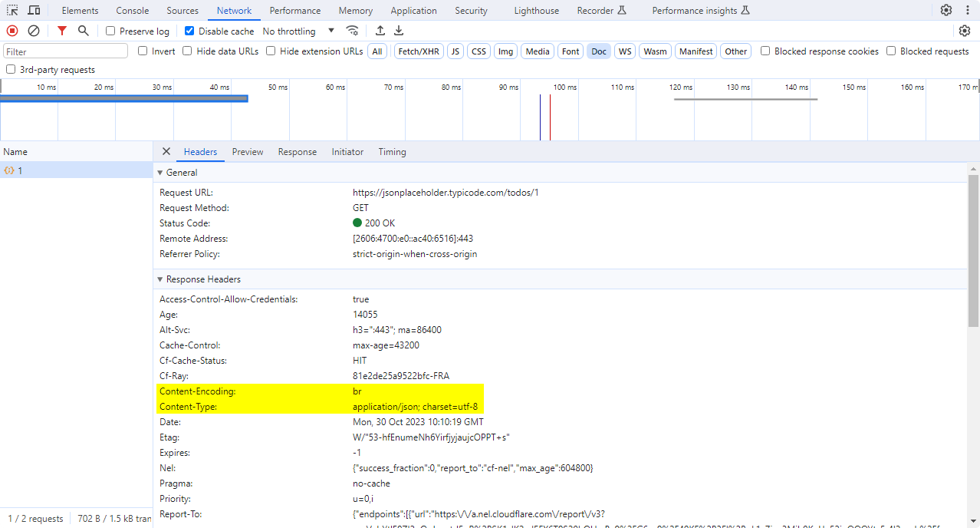Collapse the General section

click(160, 173)
